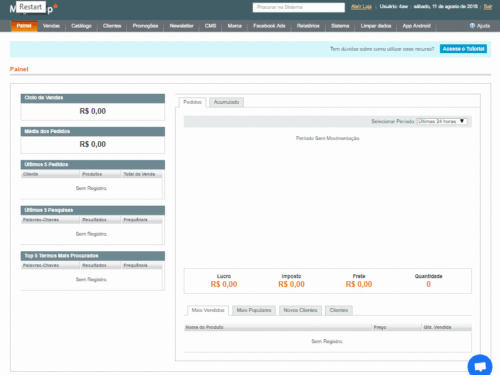The image size is (500, 375).
Task: Open the Mais Vendidos tab
Action: pyautogui.click(x=208, y=310)
